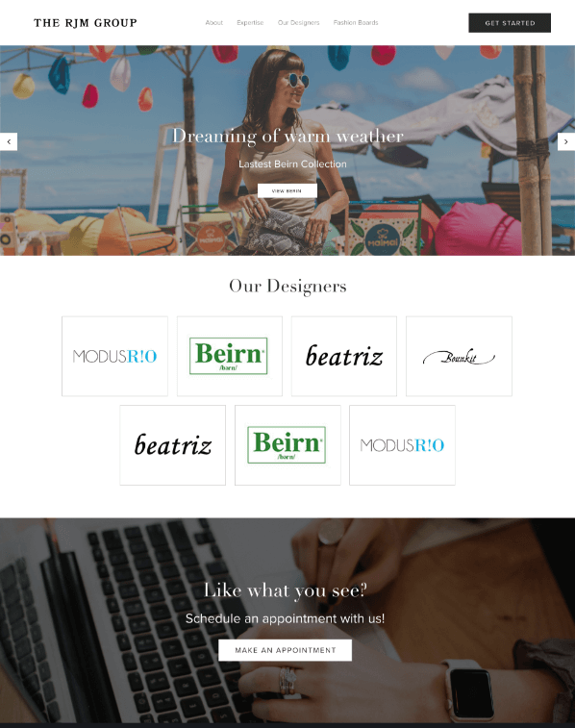Open the first MODUSR!O designer logo card
Image resolution: width=575 pixels, height=728 pixels.
pos(114,356)
